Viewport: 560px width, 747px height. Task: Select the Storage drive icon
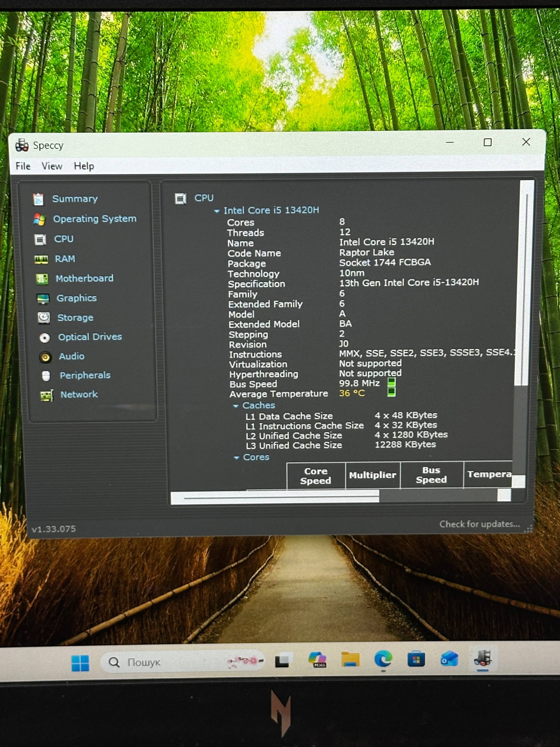point(44,318)
